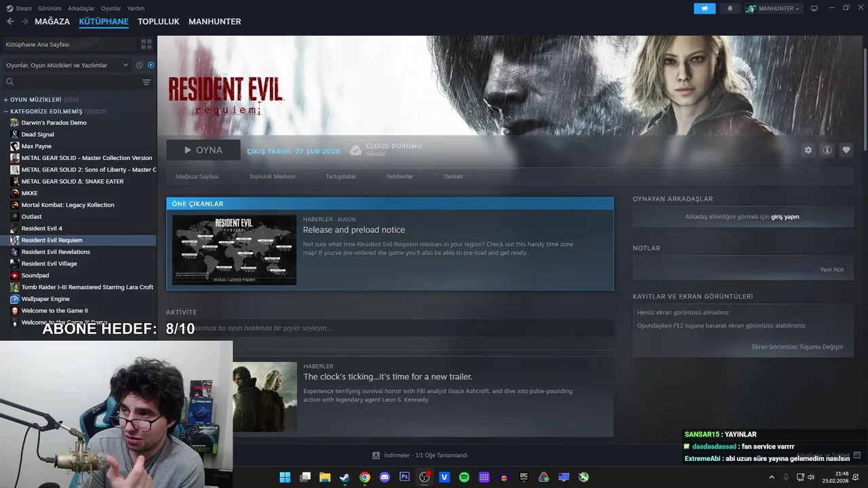This screenshot has width=868, height=488.
Task: Open advanced filter options icon
Action: [146, 82]
